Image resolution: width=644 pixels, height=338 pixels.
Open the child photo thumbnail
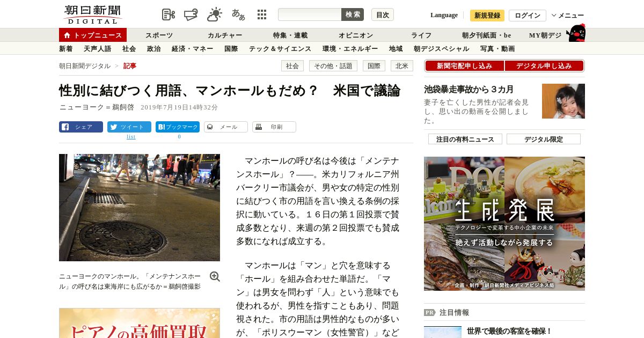point(563,101)
